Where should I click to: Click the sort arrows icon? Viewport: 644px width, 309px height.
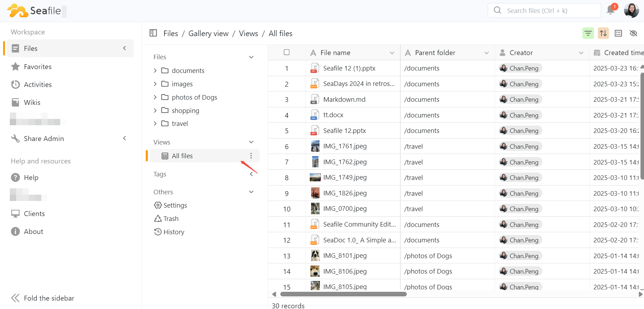point(603,33)
